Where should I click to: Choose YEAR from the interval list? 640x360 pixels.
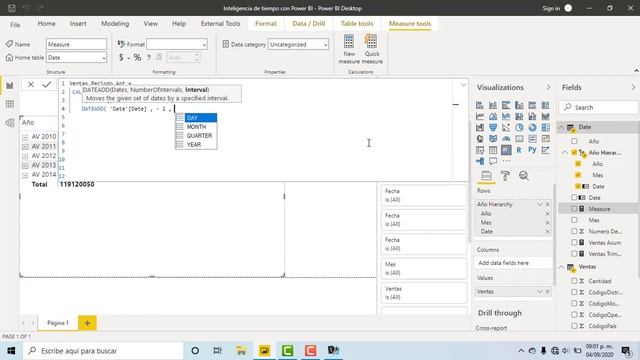(x=196, y=144)
